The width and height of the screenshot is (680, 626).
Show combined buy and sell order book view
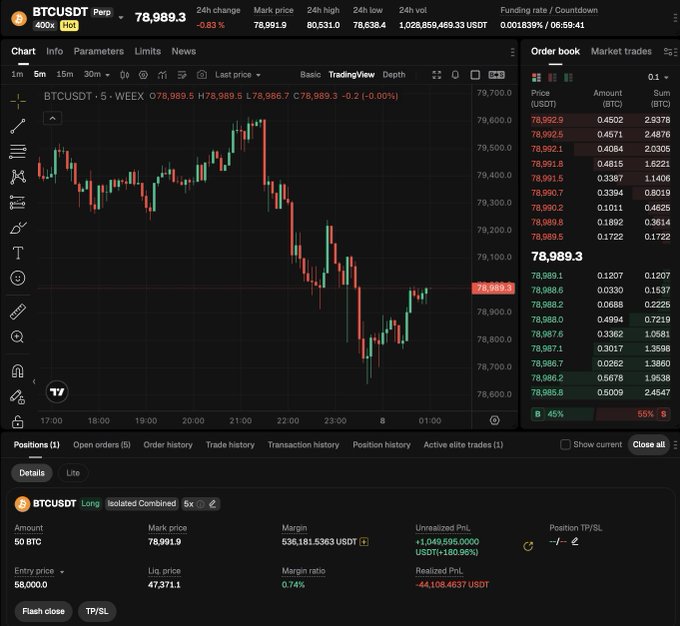pyautogui.click(x=536, y=77)
